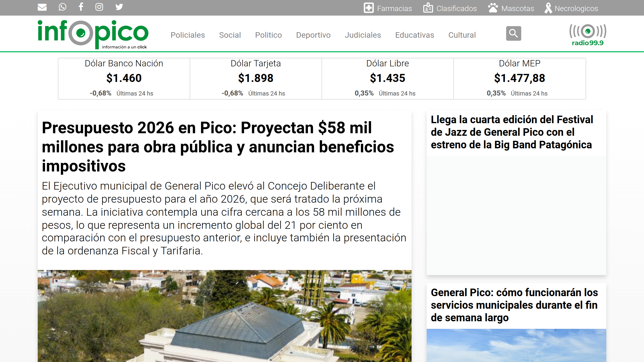Switch to the Policiales section
The width and height of the screenshot is (644, 362).
pyautogui.click(x=187, y=35)
